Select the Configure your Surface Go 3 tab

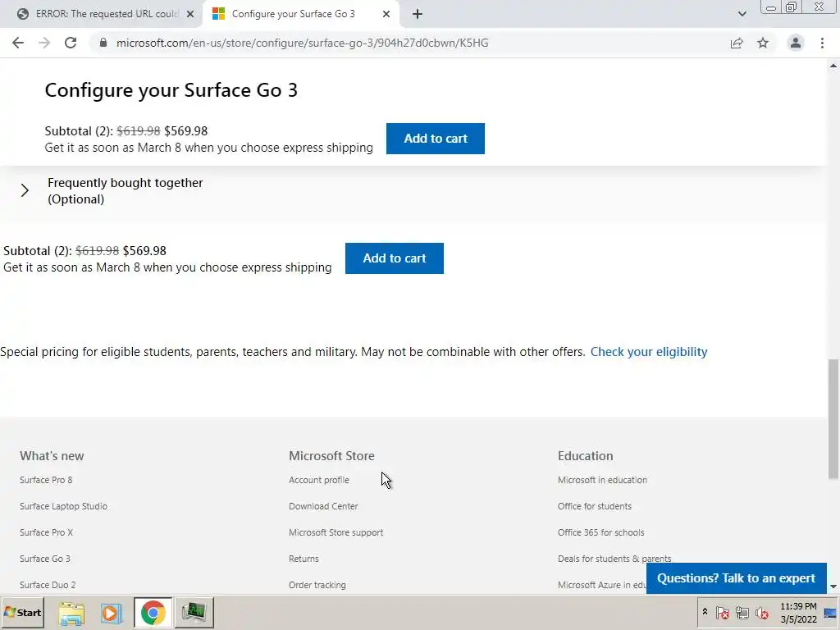(x=293, y=14)
